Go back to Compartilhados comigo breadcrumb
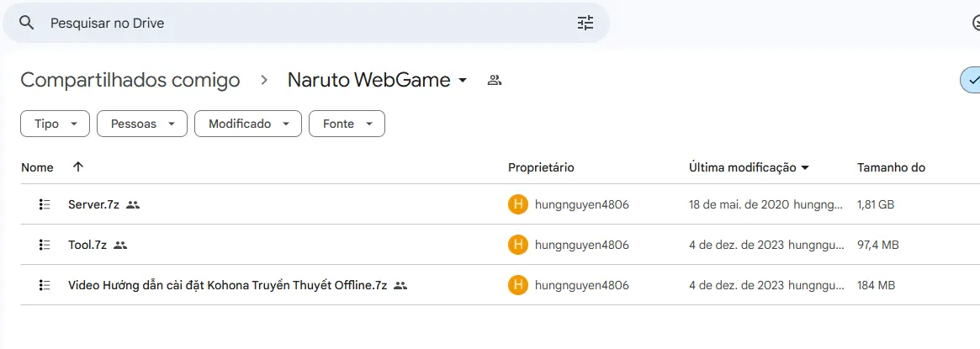Screen dimensions: 980x349 click(130, 80)
